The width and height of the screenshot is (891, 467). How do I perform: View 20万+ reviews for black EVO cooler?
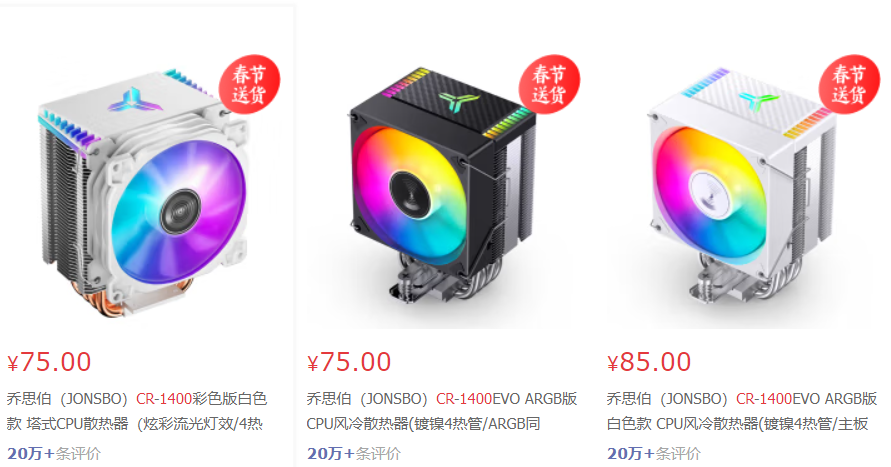[354, 453]
